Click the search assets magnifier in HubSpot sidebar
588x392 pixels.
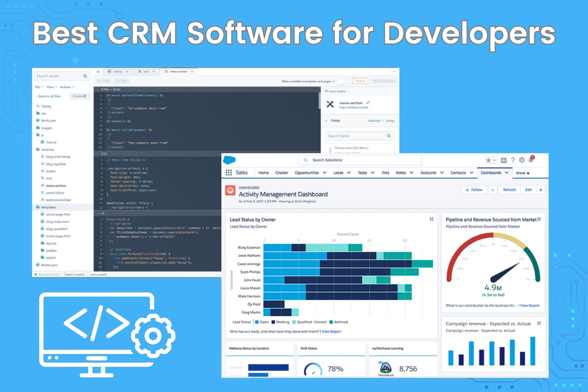[x=85, y=76]
